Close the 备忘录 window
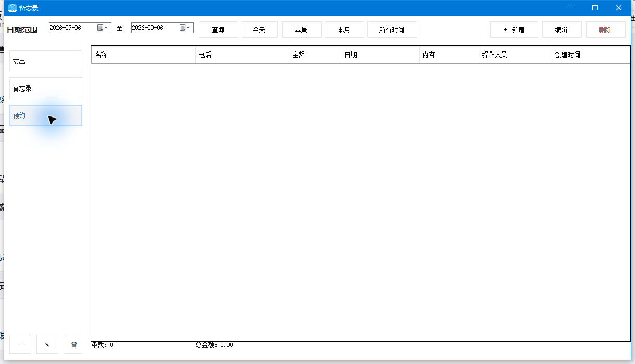The width and height of the screenshot is (635, 364). pos(619,8)
